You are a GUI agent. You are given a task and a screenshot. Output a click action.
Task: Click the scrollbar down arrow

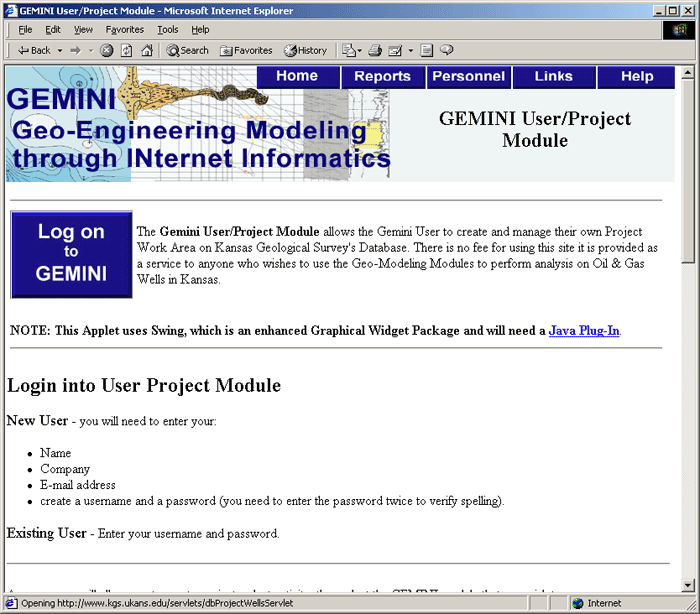pyautogui.click(x=688, y=585)
